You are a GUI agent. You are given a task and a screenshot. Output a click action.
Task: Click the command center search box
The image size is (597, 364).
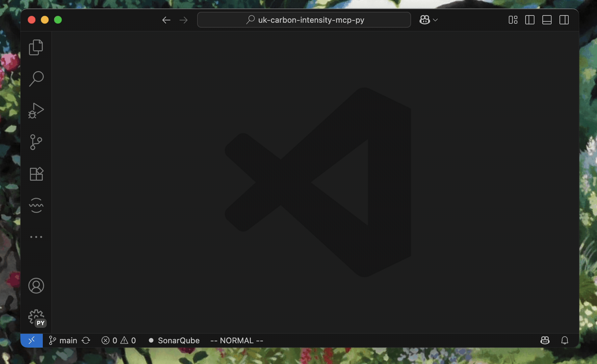point(304,20)
